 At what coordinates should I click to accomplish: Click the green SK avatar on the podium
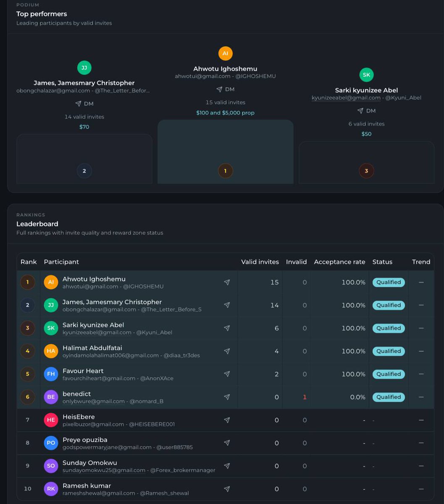367,75
